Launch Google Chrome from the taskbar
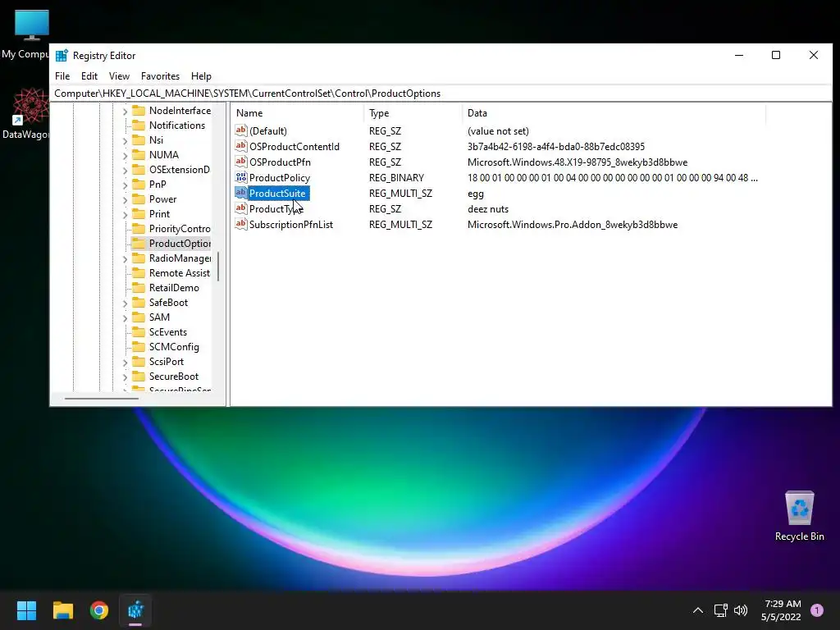The width and height of the screenshot is (840, 630). pyautogui.click(x=99, y=610)
